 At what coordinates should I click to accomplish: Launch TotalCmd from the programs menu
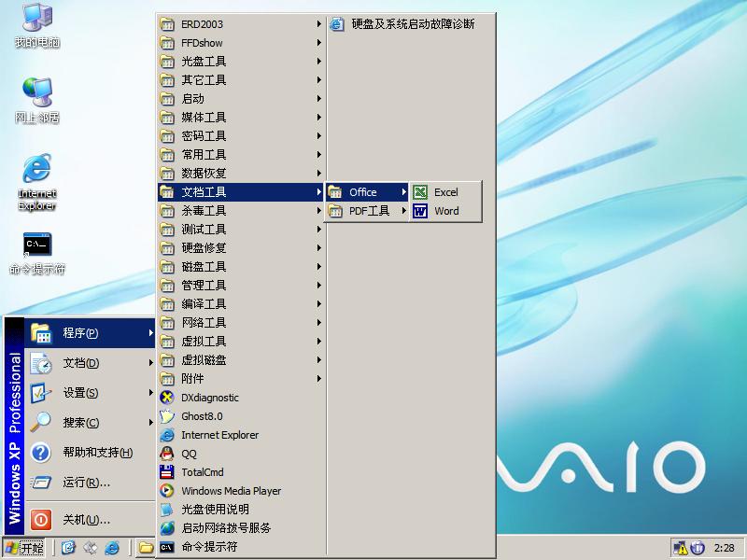pyautogui.click(x=242, y=472)
